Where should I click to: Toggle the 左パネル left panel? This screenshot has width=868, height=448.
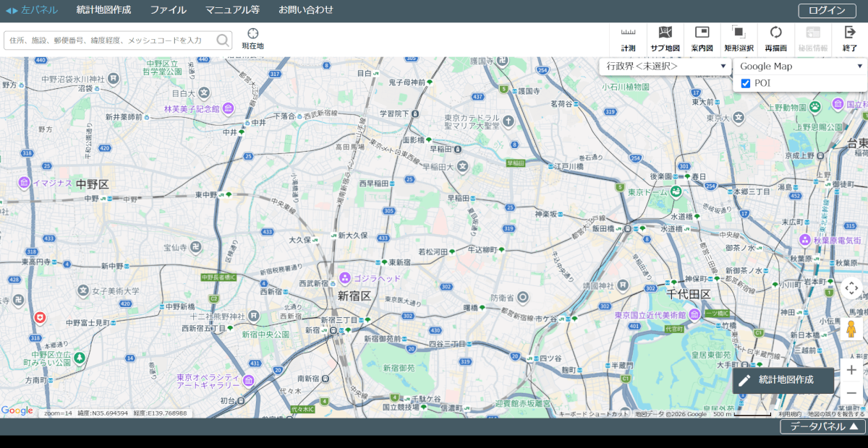(x=32, y=10)
